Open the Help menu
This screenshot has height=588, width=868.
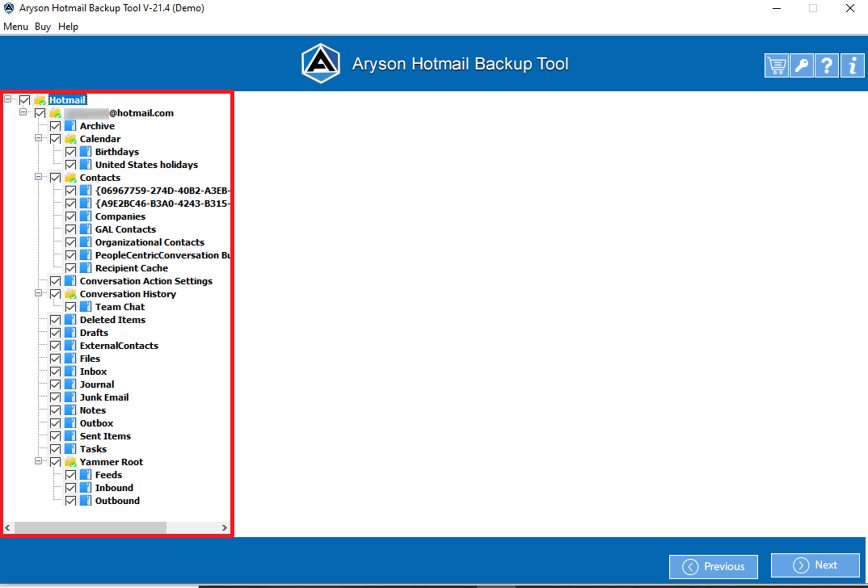click(x=68, y=27)
